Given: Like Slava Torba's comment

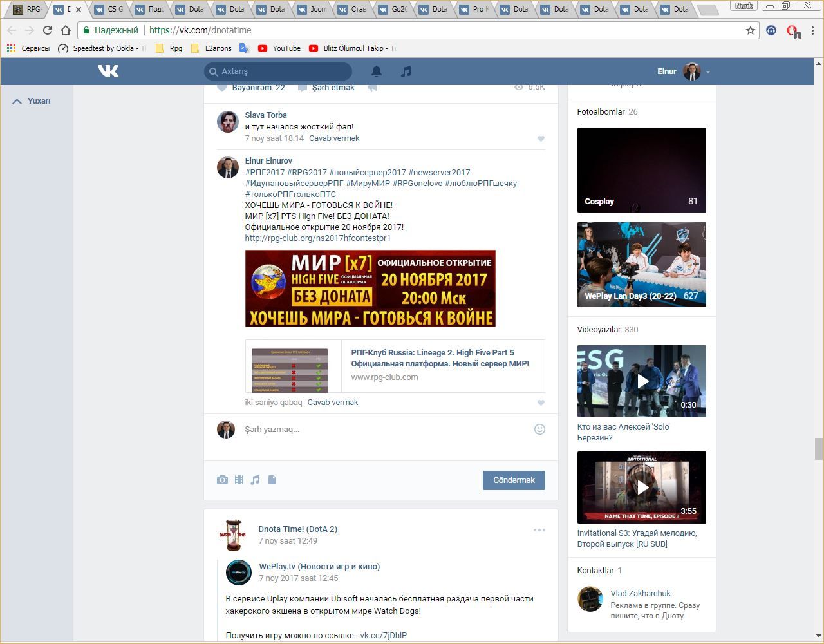Looking at the screenshot, I should pos(541,138).
